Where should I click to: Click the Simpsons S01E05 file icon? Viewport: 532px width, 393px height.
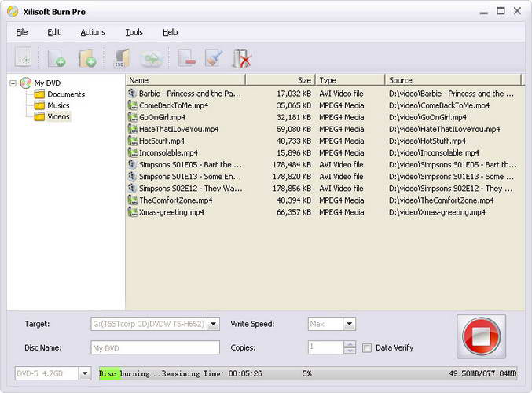pos(132,164)
